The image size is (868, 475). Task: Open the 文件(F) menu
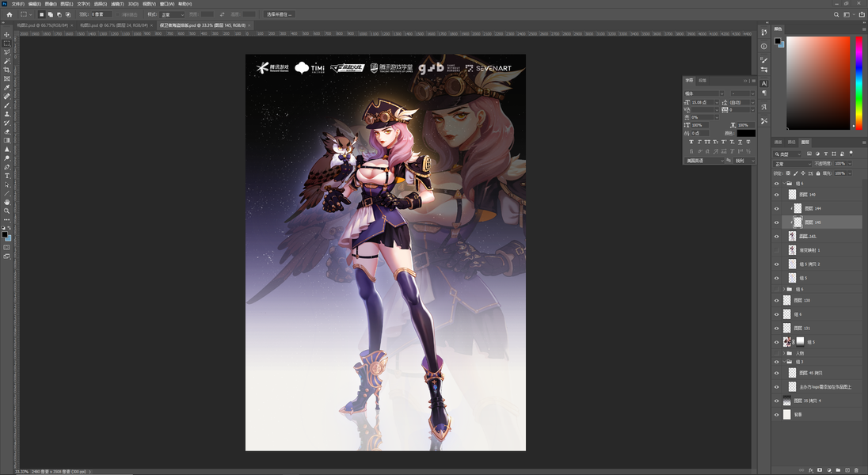17,4
